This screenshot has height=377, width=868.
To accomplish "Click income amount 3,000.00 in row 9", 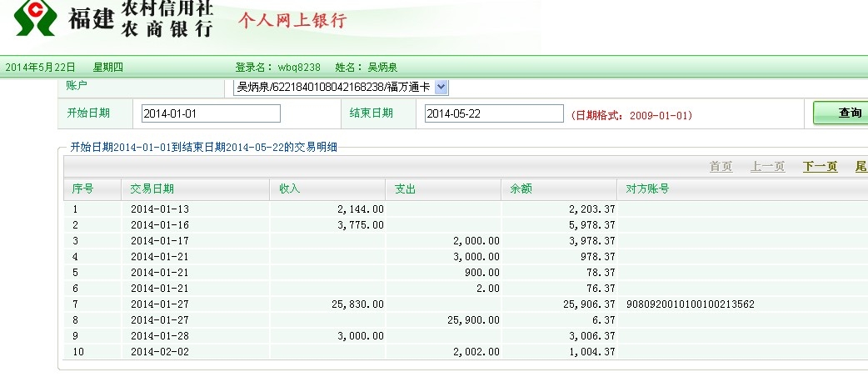I will (x=361, y=336).
